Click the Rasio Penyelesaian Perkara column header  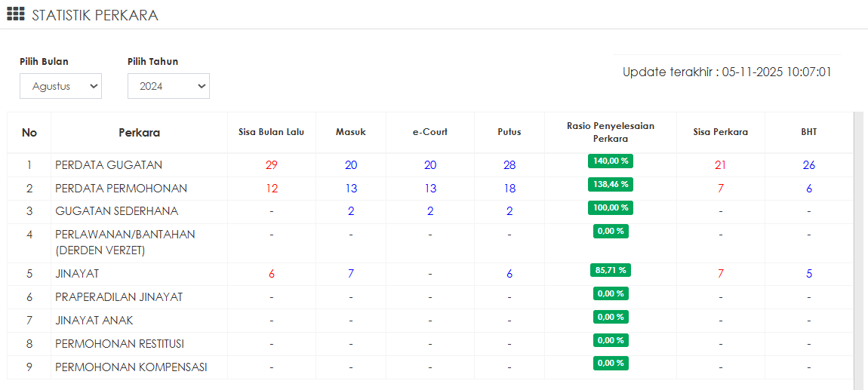click(x=610, y=132)
